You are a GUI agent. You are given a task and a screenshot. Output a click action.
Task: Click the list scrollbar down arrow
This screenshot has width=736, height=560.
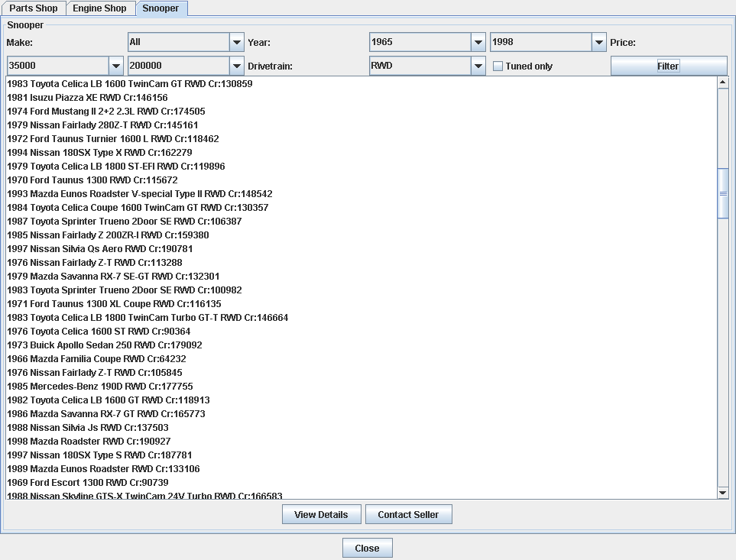pyautogui.click(x=723, y=493)
